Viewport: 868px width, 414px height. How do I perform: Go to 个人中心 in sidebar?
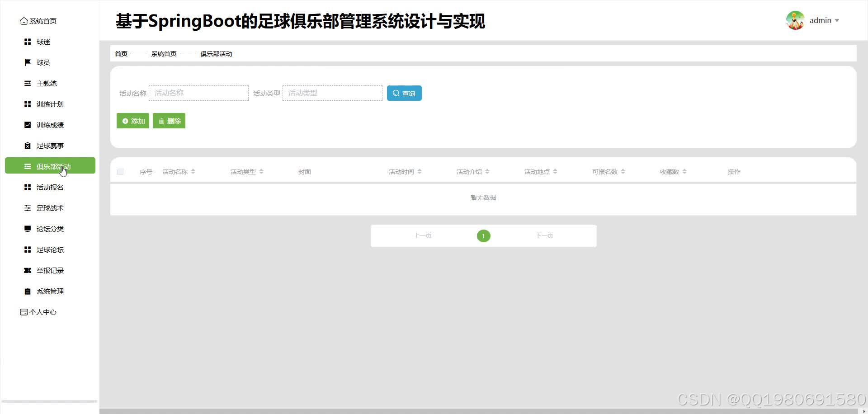click(43, 312)
